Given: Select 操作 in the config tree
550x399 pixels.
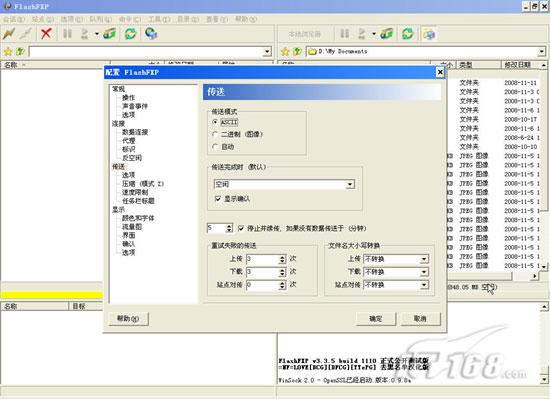Looking at the screenshot, I should point(128,97).
